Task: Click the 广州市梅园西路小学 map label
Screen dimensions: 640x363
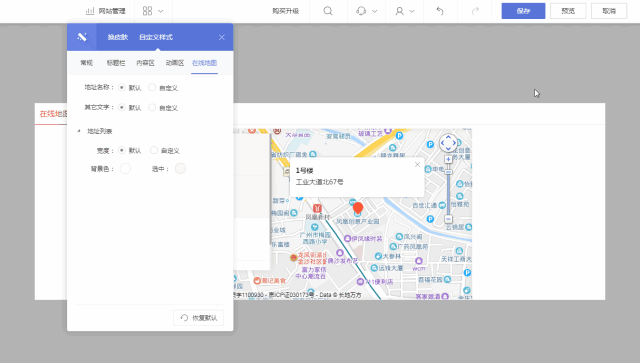Action: (315, 238)
